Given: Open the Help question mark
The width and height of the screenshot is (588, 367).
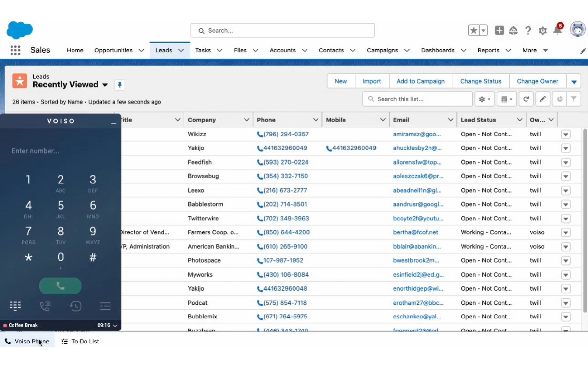Looking at the screenshot, I should point(528,30).
